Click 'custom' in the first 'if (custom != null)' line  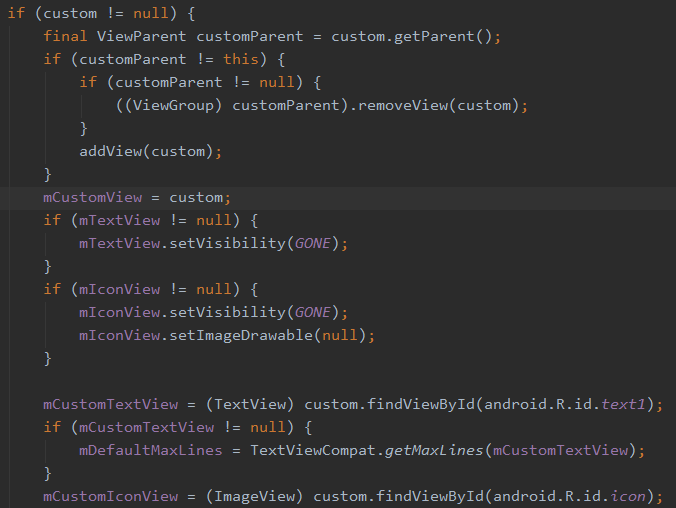(70, 13)
